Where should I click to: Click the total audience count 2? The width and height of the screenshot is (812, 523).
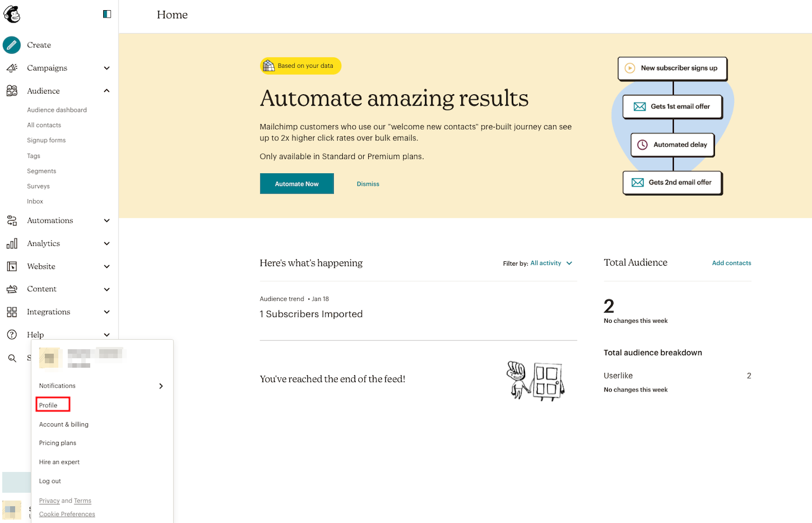click(609, 306)
